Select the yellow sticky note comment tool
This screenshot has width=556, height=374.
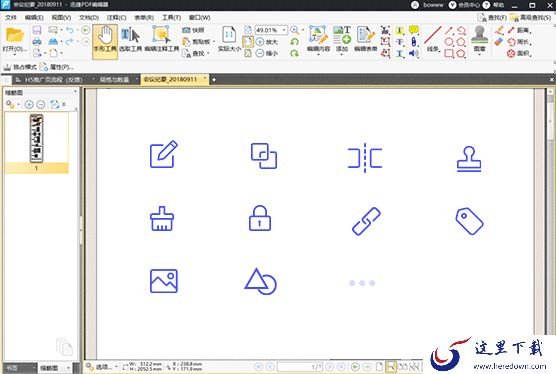pyautogui.click(x=413, y=30)
